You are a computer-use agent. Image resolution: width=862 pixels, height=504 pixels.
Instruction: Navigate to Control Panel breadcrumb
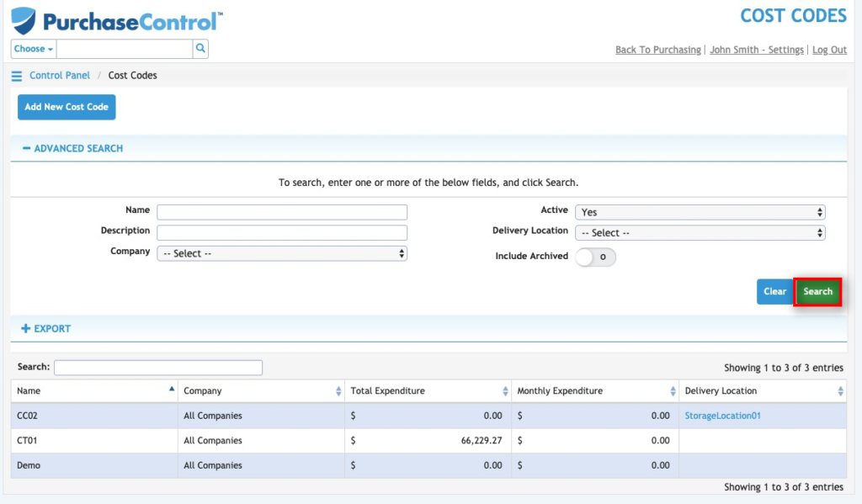click(60, 75)
